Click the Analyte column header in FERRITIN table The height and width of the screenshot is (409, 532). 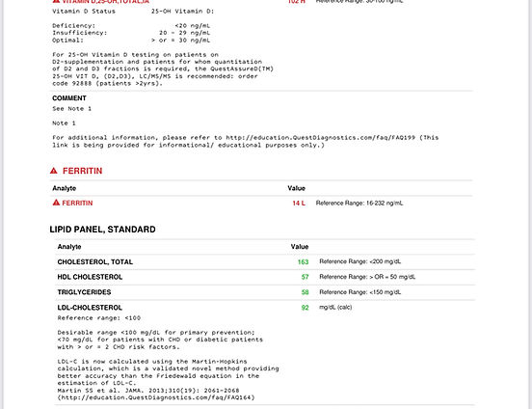pos(65,188)
